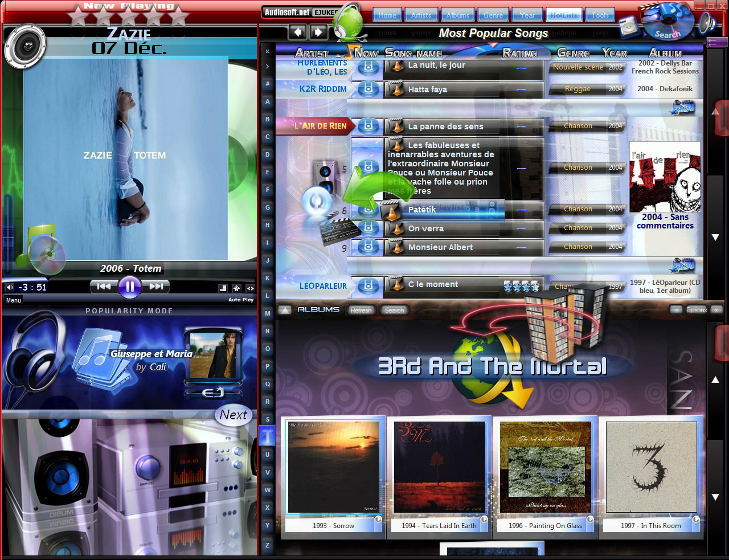Select song 'Monsieur Albert'
729x560 pixels.
tap(440, 247)
